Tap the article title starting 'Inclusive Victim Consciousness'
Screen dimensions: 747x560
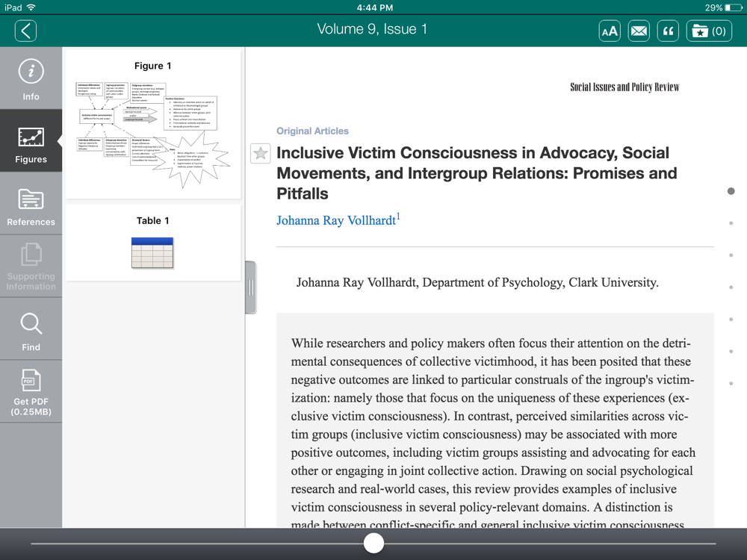[477, 173]
